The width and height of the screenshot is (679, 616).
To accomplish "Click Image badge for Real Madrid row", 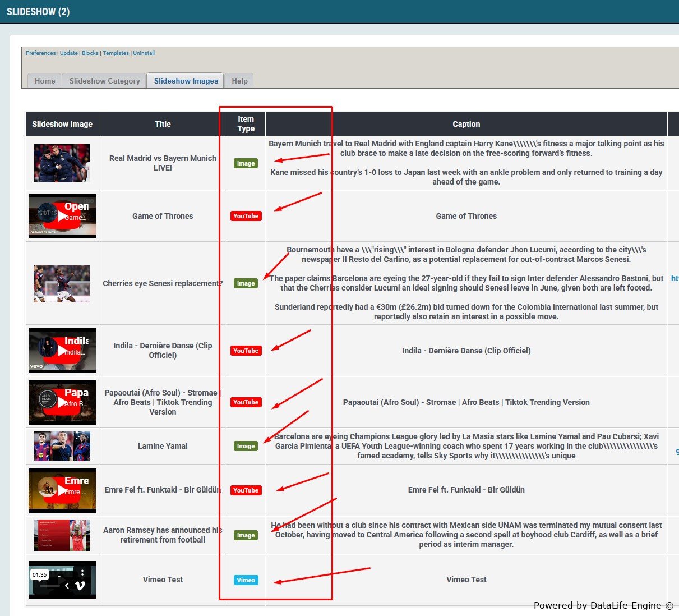I will tap(246, 163).
